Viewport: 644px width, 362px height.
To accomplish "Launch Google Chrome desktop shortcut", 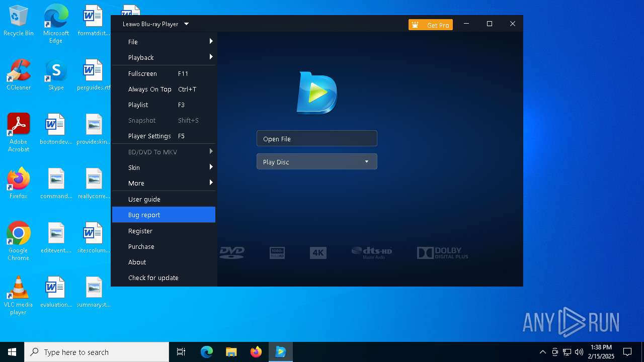I will tap(19, 241).
